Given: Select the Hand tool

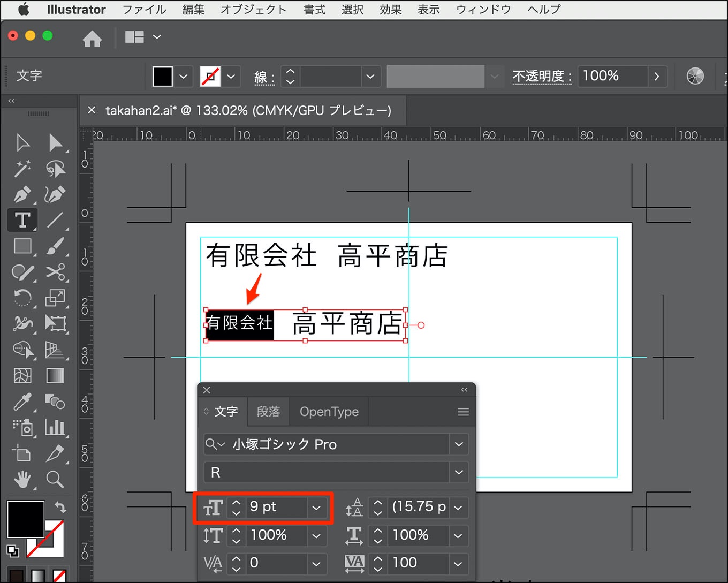Looking at the screenshot, I should tap(22, 479).
